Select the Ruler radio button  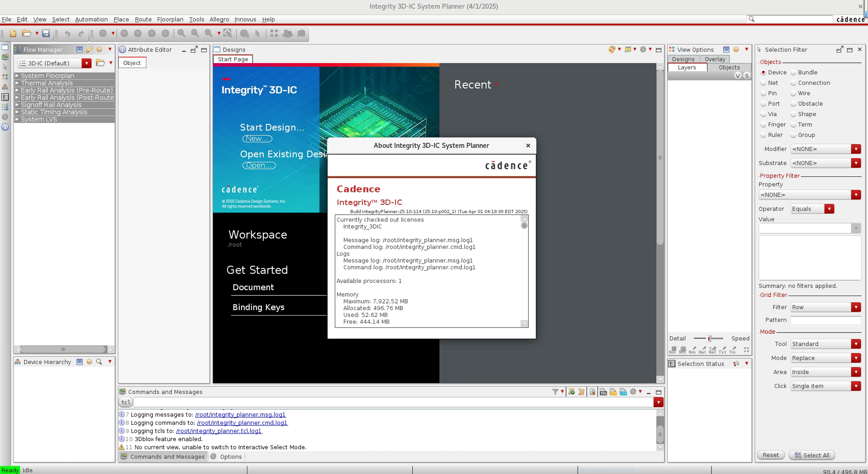click(764, 135)
